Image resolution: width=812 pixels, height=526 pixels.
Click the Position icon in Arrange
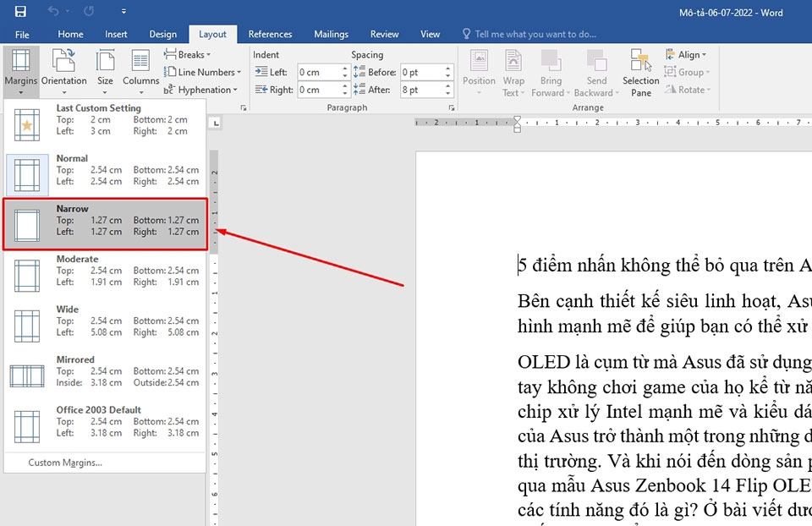click(x=479, y=61)
